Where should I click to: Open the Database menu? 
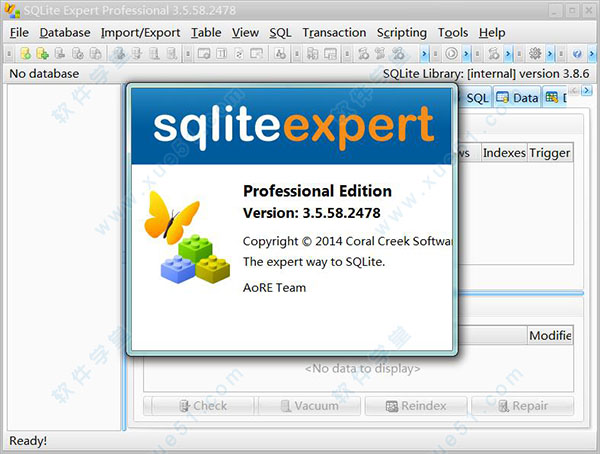65,33
